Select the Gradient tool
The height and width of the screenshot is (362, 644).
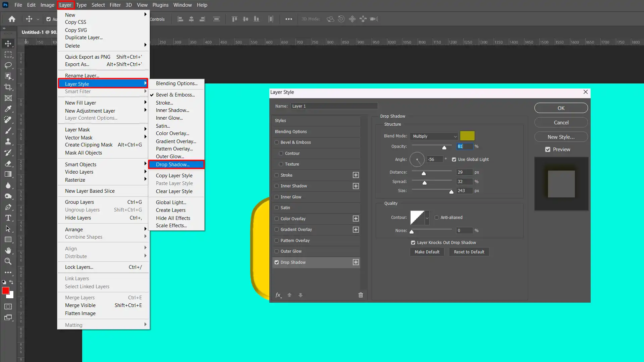coord(8,174)
